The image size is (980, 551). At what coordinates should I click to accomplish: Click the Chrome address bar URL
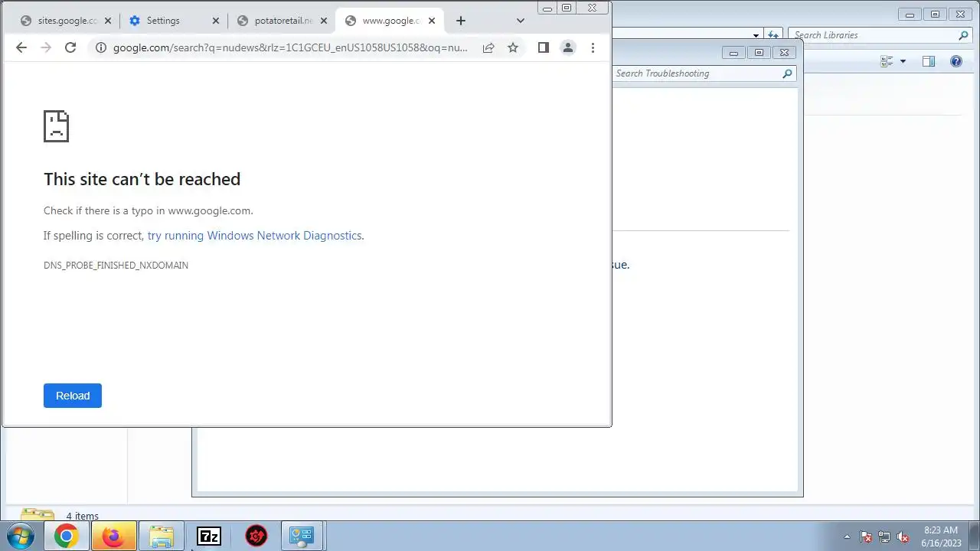(x=290, y=47)
